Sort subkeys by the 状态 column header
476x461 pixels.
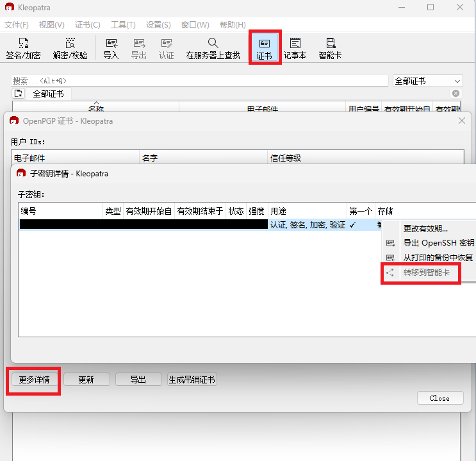tap(236, 211)
